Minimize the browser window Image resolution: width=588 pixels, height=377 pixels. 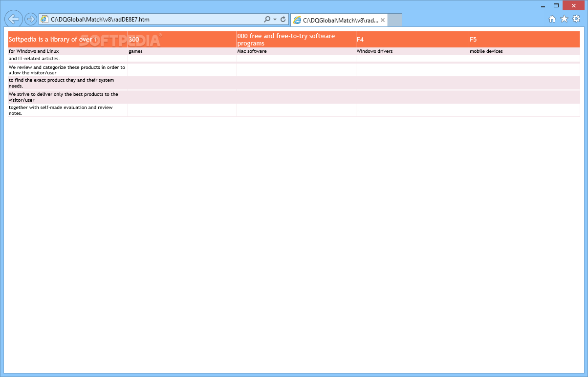(x=543, y=5)
